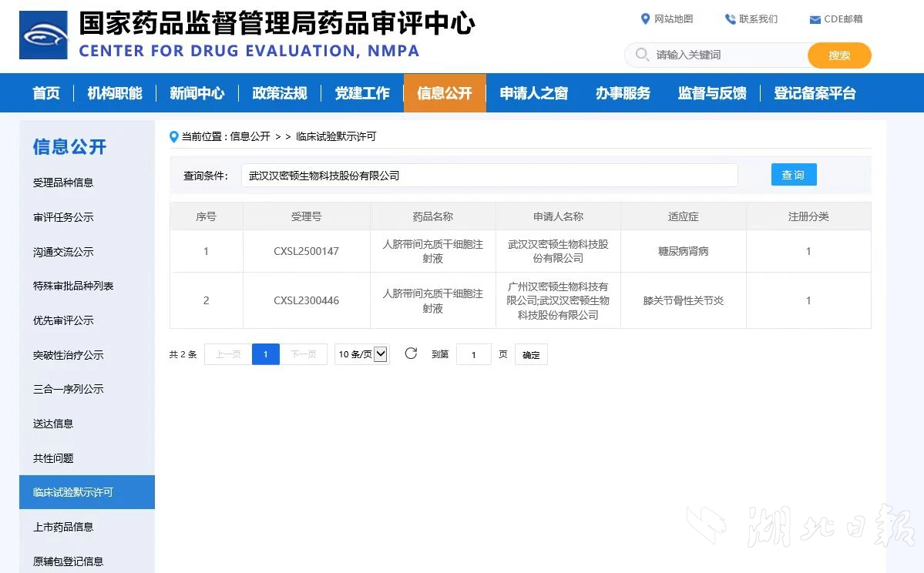
Task: Open 突破性治疗公示 in the sidebar
Action: pyautogui.click(x=69, y=355)
